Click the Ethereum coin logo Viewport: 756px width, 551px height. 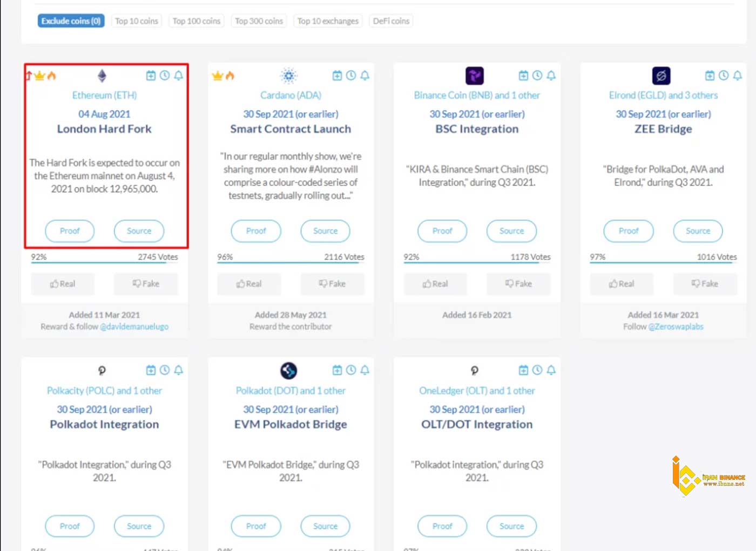click(x=102, y=76)
